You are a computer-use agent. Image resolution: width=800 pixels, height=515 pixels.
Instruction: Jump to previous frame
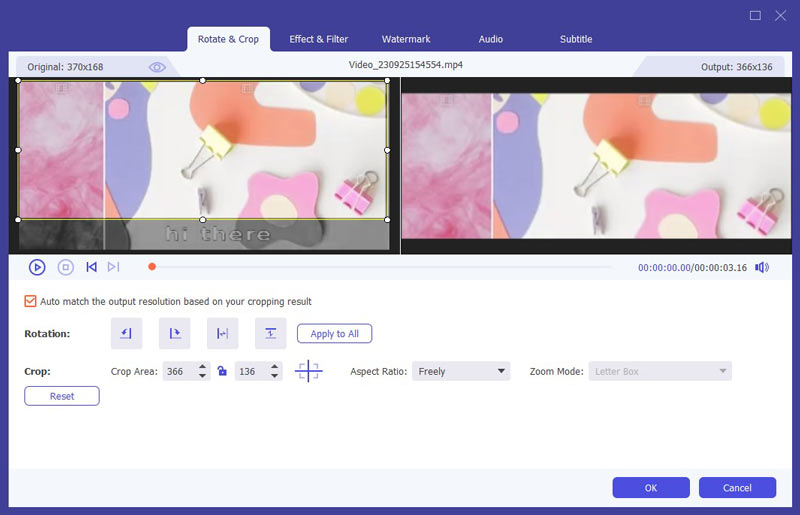coord(91,267)
